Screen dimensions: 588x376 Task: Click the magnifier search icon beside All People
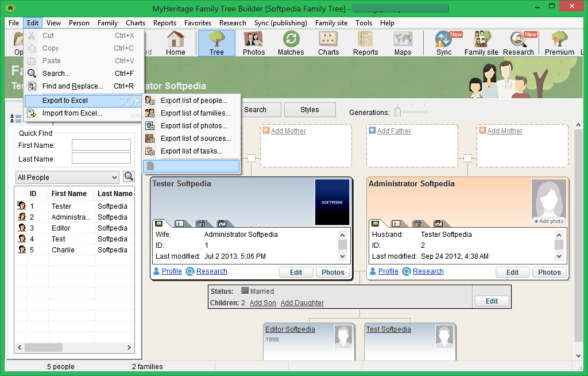(129, 177)
